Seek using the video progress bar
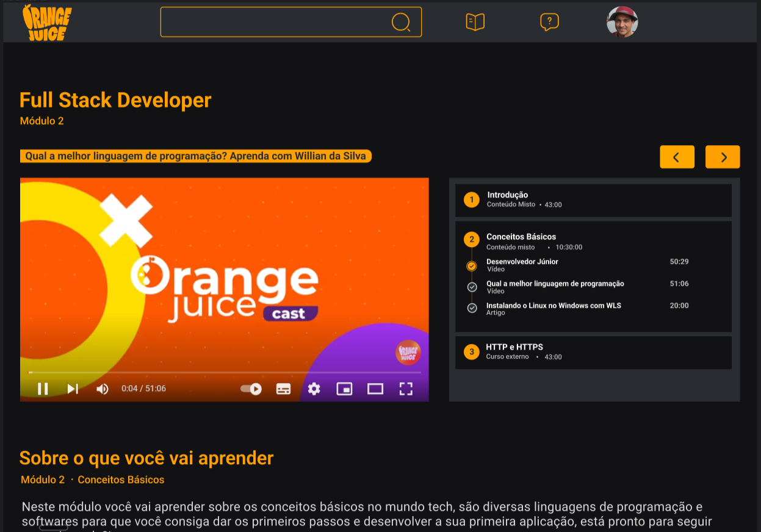Screen dimensions: 761x532 (x=224, y=372)
